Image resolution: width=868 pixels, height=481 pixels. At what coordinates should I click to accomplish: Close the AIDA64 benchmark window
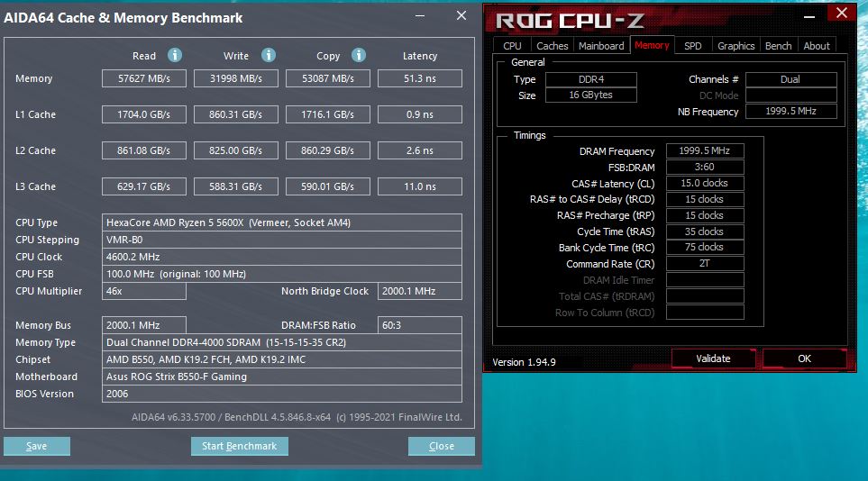[461, 16]
